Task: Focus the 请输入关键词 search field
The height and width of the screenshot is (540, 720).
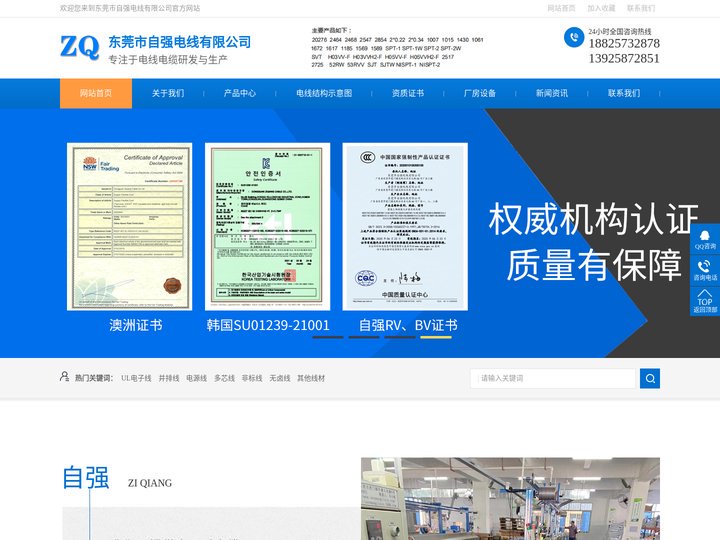Action: pyautogui.click(x=553, y=378)
